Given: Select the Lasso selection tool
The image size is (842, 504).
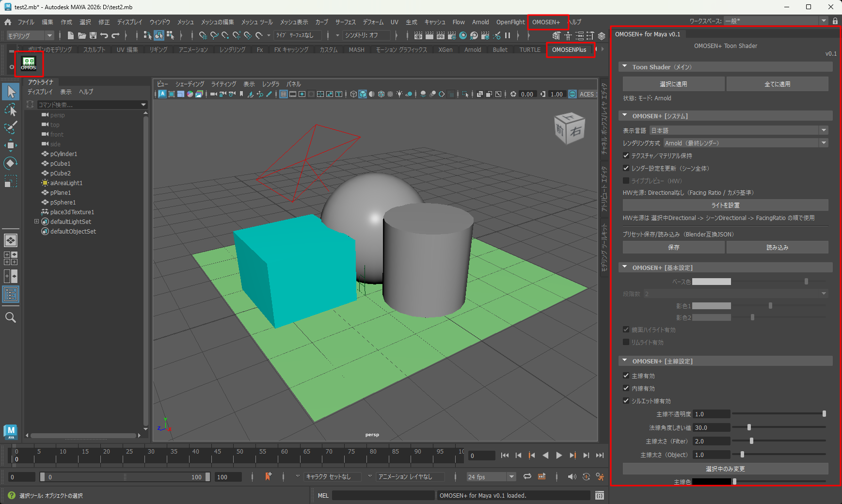Looking at the screenshot, I should (10, 110).
